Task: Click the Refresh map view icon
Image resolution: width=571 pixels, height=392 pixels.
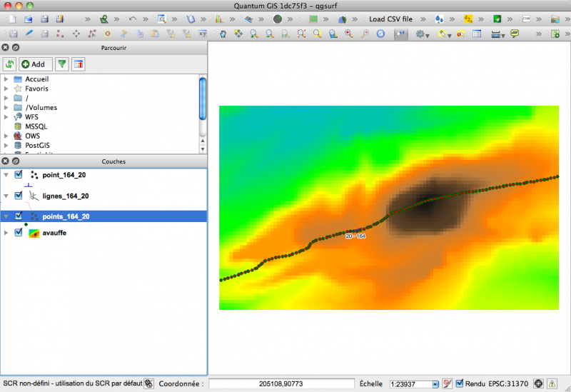Action: pos(380,34)
